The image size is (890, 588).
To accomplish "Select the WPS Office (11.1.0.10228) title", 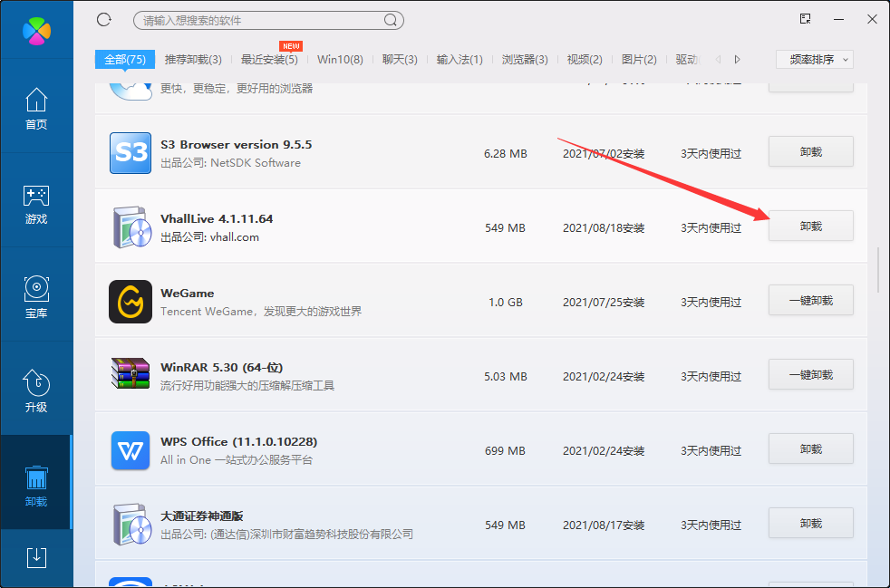I will pyautogui.click(x=239, y=442).
